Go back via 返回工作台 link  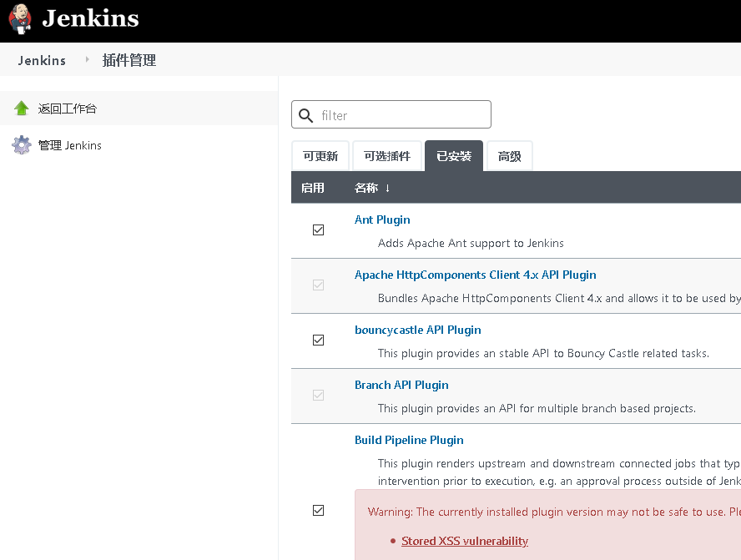[x=67, y=108]
